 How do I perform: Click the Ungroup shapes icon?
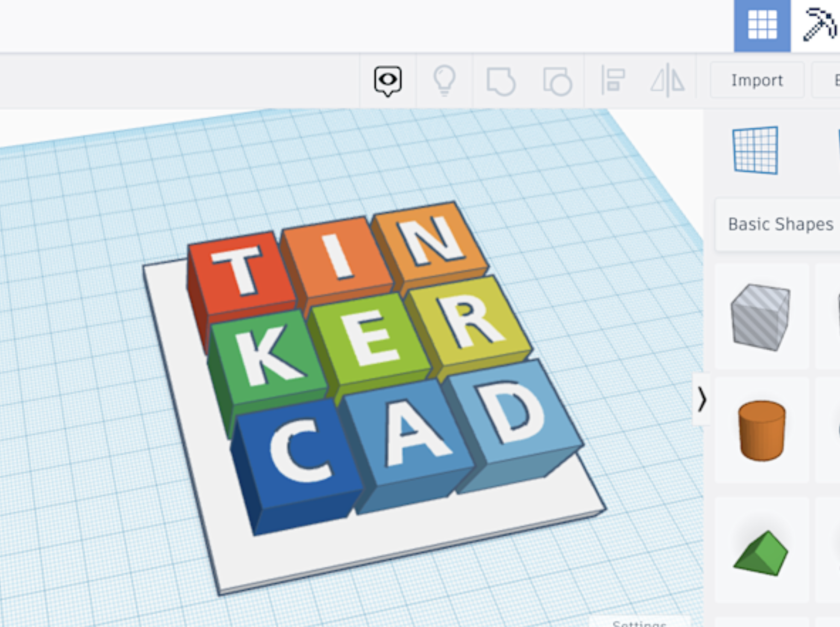557,81
